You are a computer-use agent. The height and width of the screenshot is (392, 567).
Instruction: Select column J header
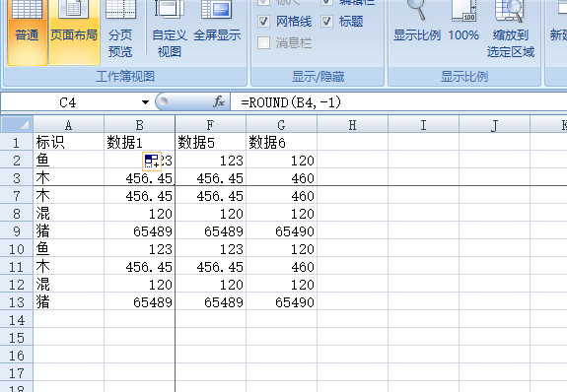click(494, 125)
